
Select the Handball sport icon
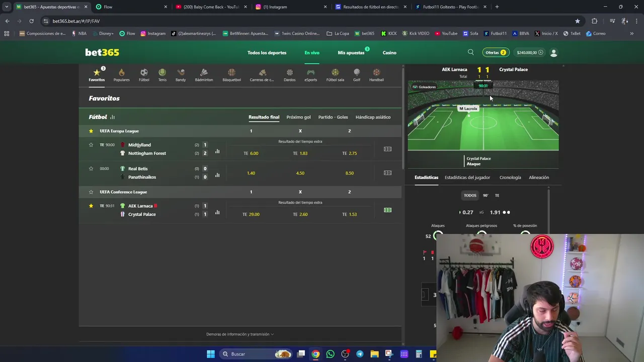coord(376,75)
